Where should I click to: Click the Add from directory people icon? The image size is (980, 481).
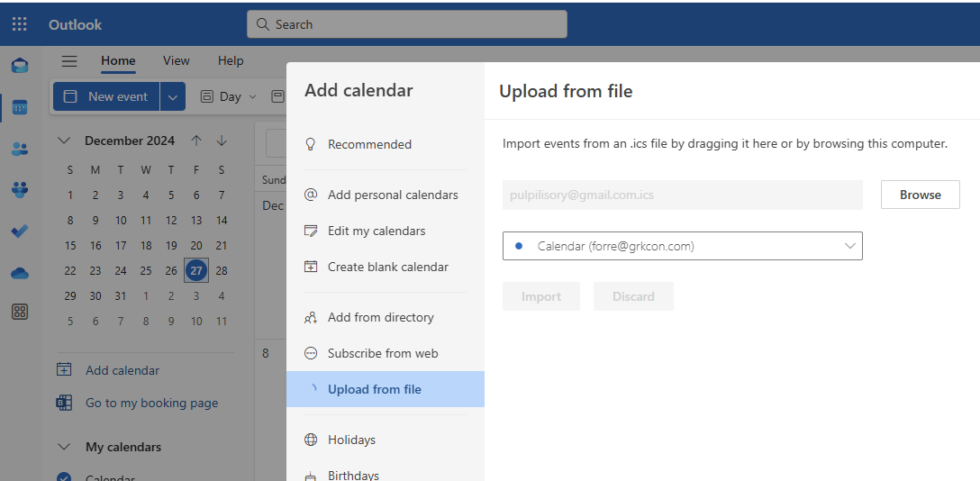pos(310,317)
